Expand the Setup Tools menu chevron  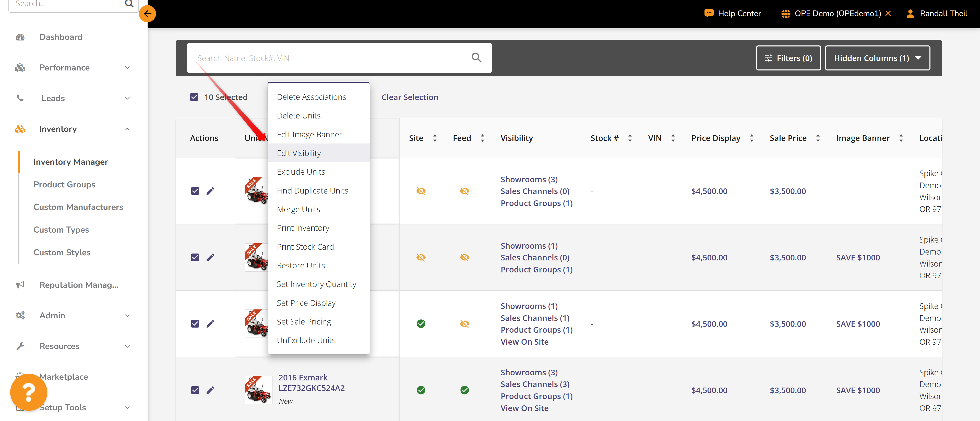(x=127, y=408)
